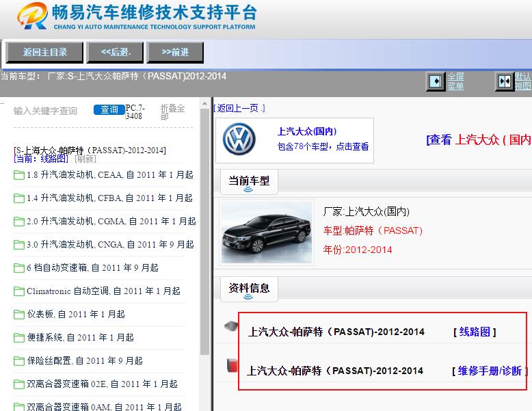Click the Volkswagen logo icon
Image resolution: width=532 pixels, height=411 pixels.
[x=239, y=139]
